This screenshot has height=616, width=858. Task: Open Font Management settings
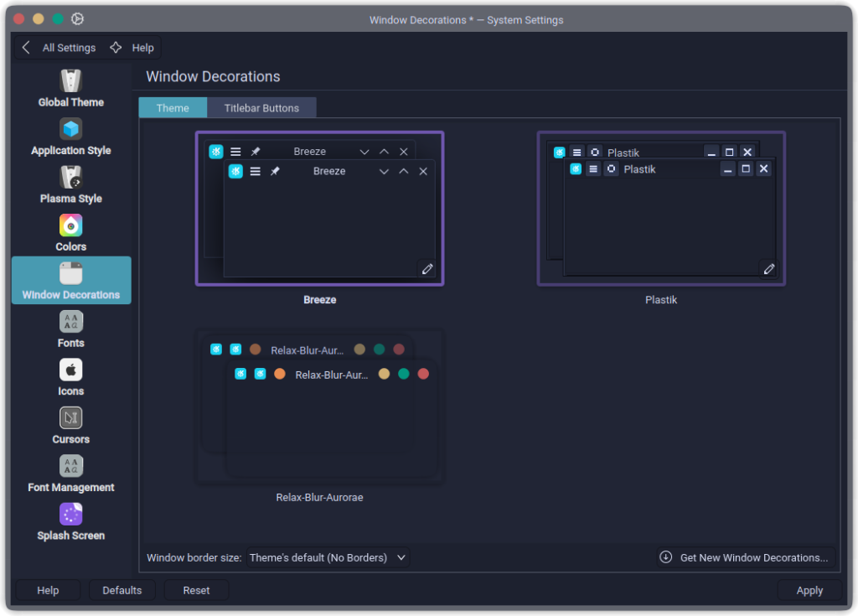(x=70, y=474)
